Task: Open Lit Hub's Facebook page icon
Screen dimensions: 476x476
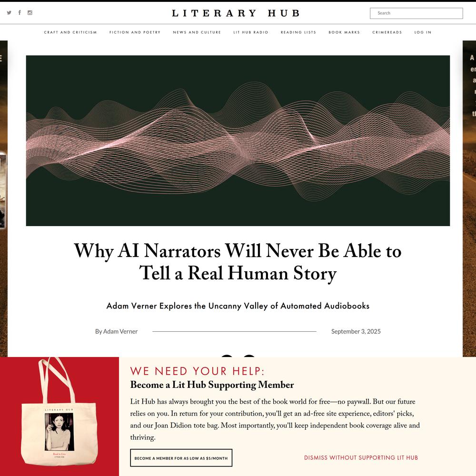Action: tap(20, 12)
